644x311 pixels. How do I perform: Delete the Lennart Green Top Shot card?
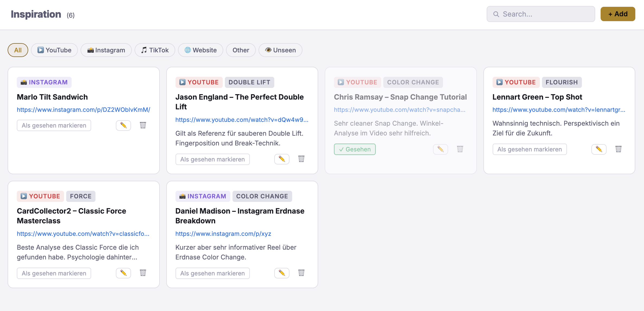[x=619, y=149]
